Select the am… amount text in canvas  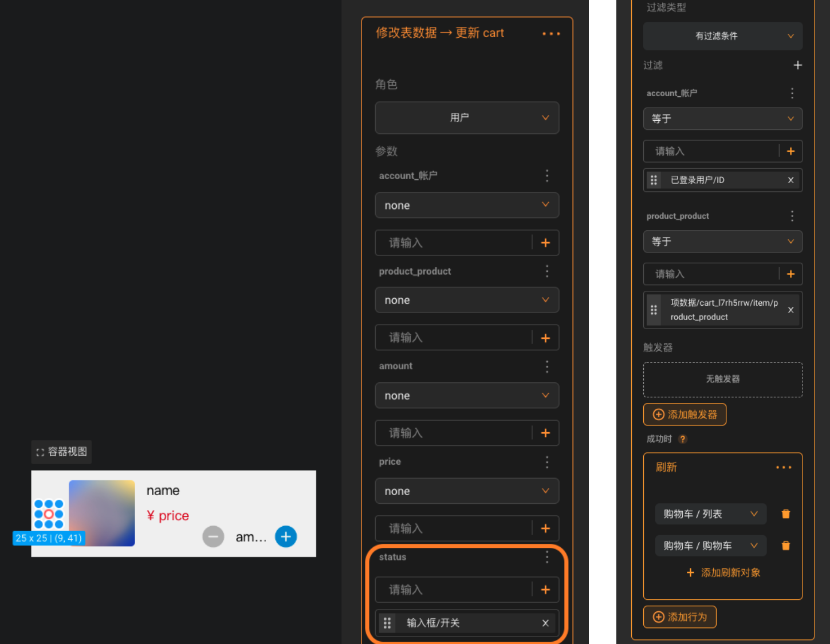251,537
